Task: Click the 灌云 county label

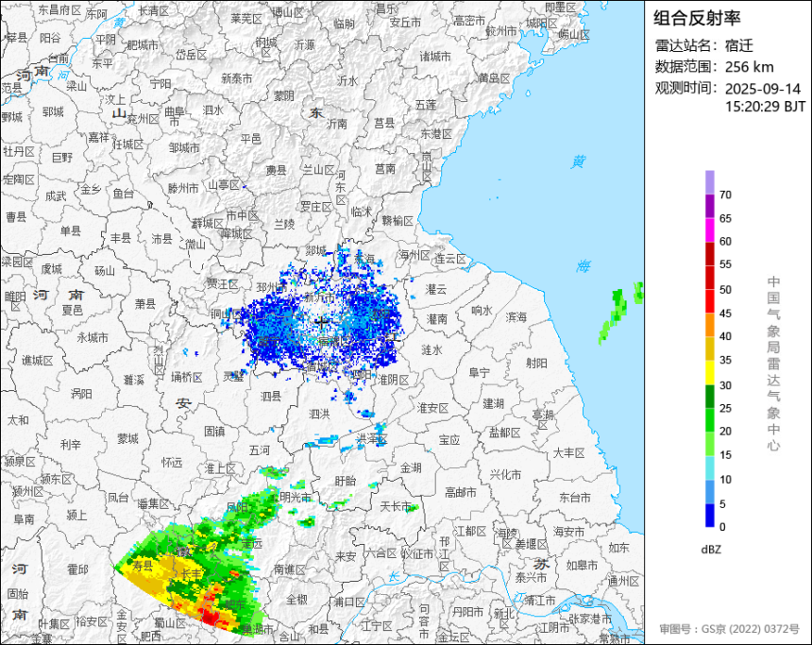Action: coord(436,289)
